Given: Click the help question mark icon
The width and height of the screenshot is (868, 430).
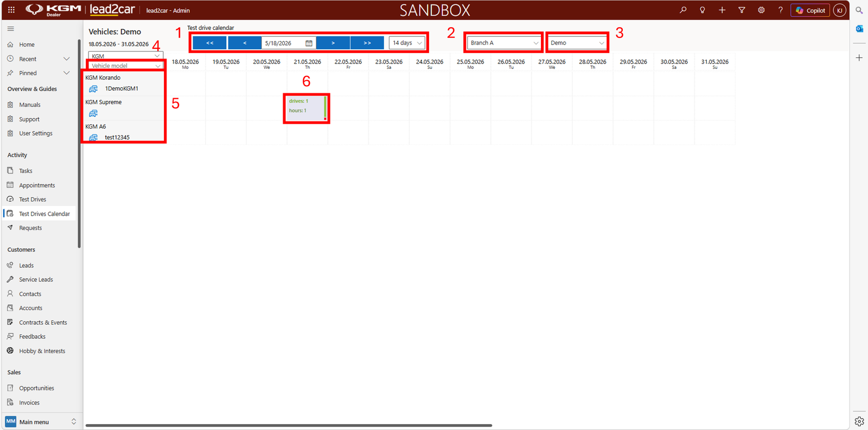Looking at the screenshot, I should (x=781, y=10).
